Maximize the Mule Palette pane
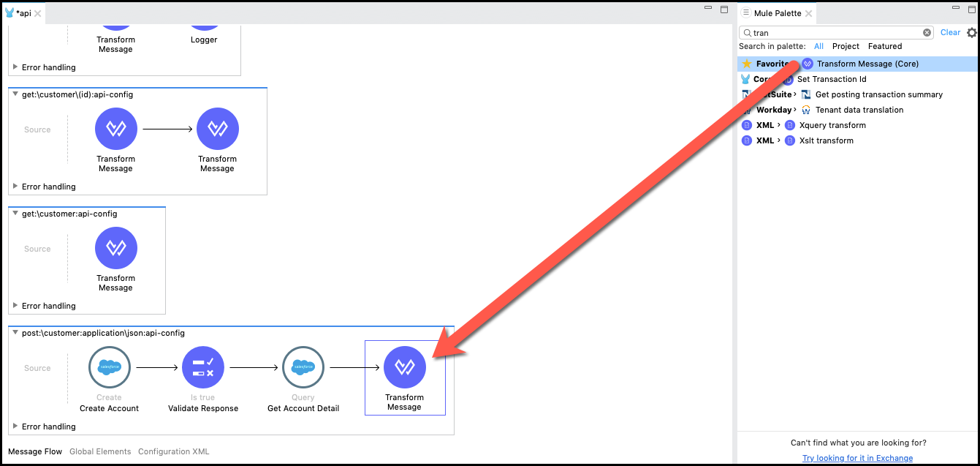This screenshot has height=466, width=980. 972,10
